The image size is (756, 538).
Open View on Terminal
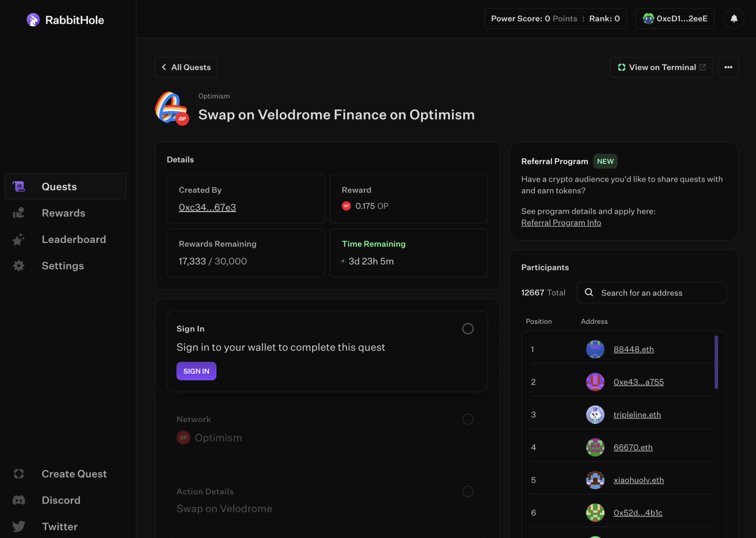click(x=661, y=67)
